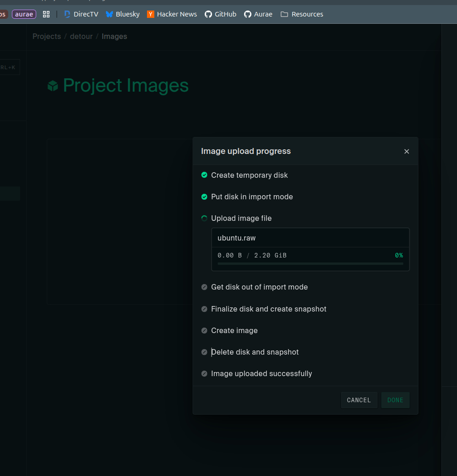This screenshot has width=457, height=476.
Task: Click the grid icon in bookmarks bar
Action: coord(46,14)
